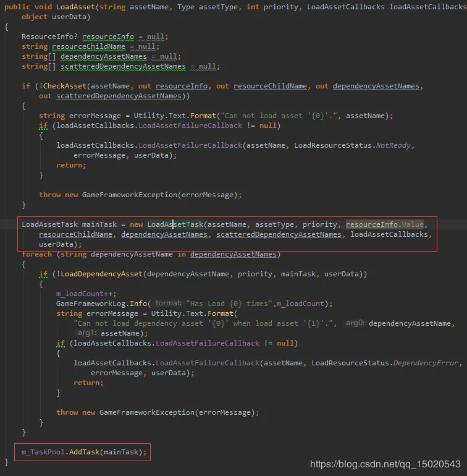
Task: Click the AddTask method call
Action: (x=84, y=452)
